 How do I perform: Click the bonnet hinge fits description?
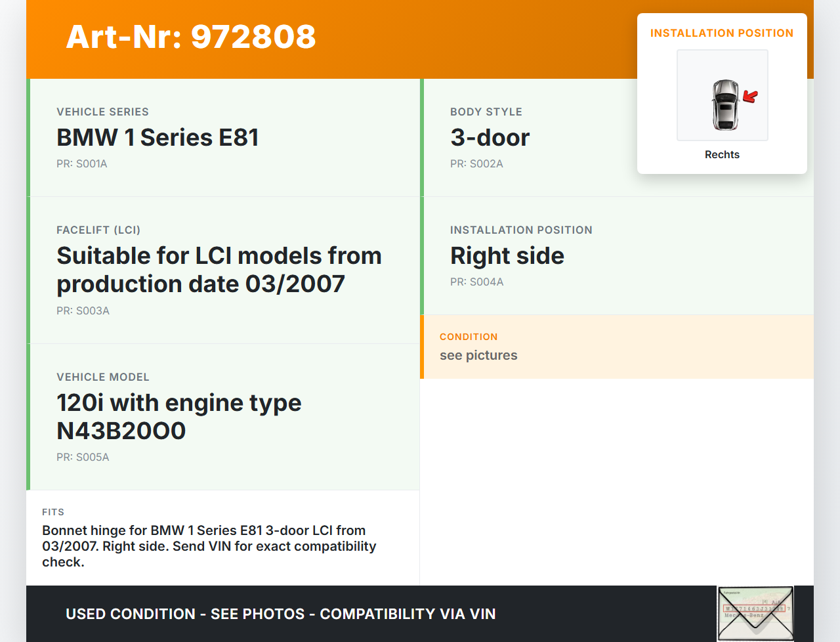click(209, 546)
